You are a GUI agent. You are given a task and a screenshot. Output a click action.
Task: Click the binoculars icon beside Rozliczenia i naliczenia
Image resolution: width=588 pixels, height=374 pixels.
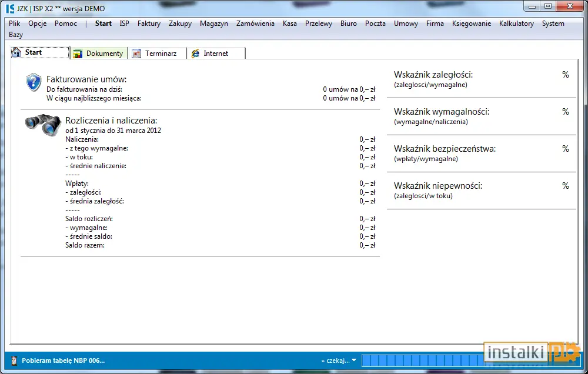(43, 125)
